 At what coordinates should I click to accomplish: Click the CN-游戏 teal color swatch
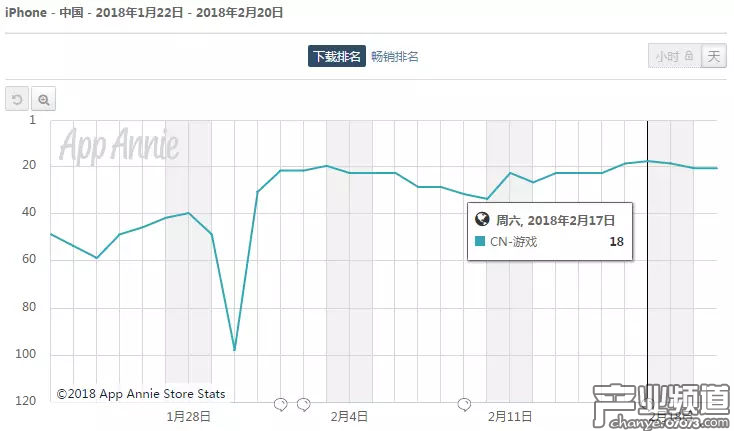click(x=480, y=241)
